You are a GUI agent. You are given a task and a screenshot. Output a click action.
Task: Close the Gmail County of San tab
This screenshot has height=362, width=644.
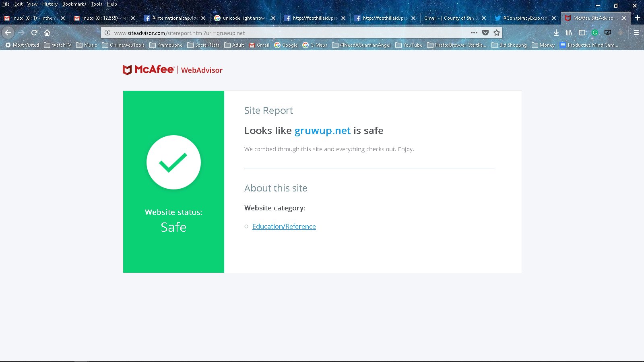[484, 18]
